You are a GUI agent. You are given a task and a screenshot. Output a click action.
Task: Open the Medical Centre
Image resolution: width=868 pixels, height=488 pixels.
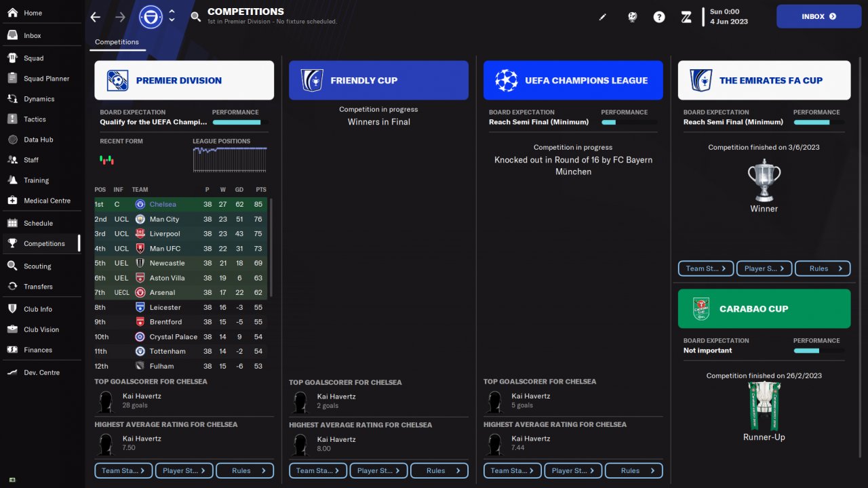(41, 201)
